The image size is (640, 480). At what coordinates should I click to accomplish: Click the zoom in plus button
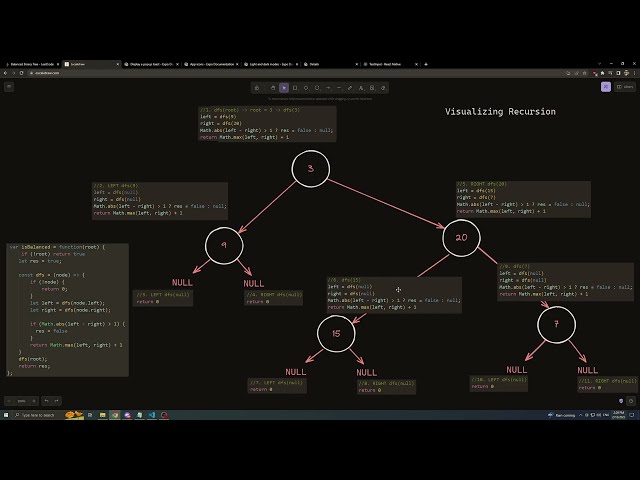pyautogui.click(x=34, y=401)
